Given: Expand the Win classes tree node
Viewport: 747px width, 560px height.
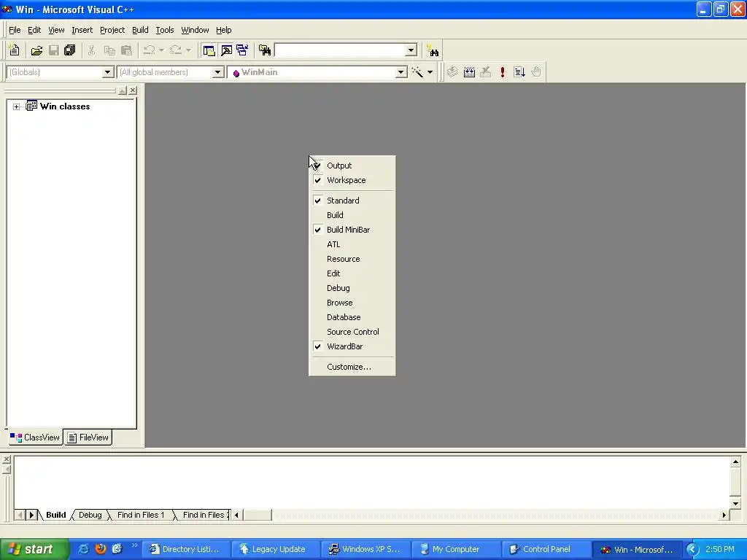Looking at the screenshot, I should [x=16, y=106].
